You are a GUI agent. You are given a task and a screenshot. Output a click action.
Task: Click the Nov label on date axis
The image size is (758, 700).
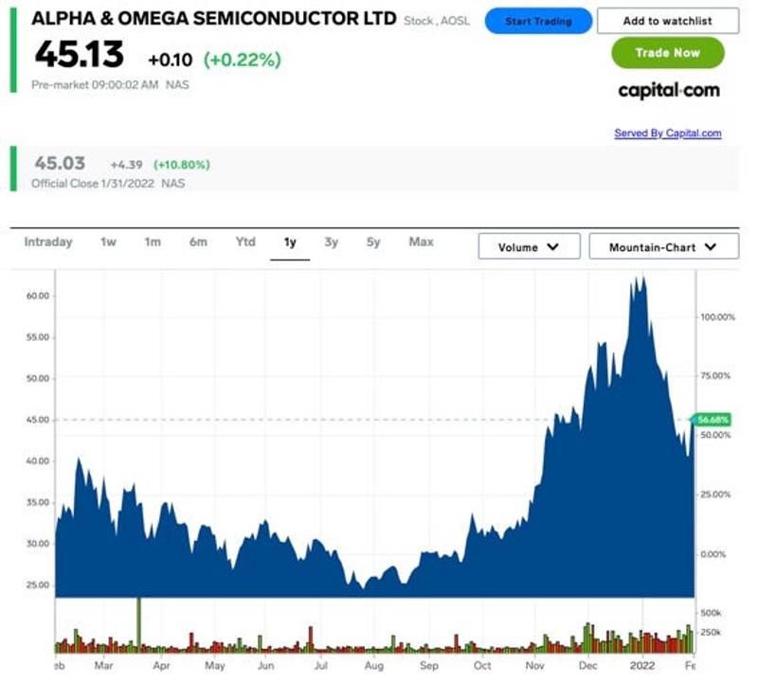pos(534,666)
